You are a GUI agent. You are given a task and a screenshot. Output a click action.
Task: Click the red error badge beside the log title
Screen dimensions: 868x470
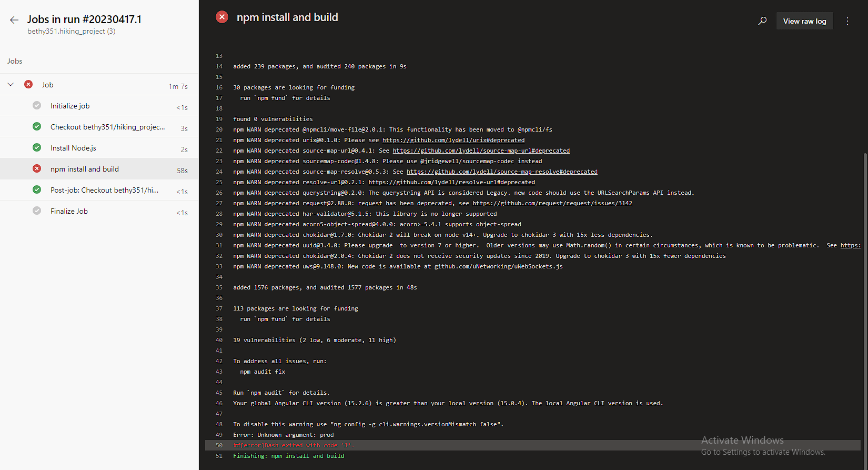(221, 17)
